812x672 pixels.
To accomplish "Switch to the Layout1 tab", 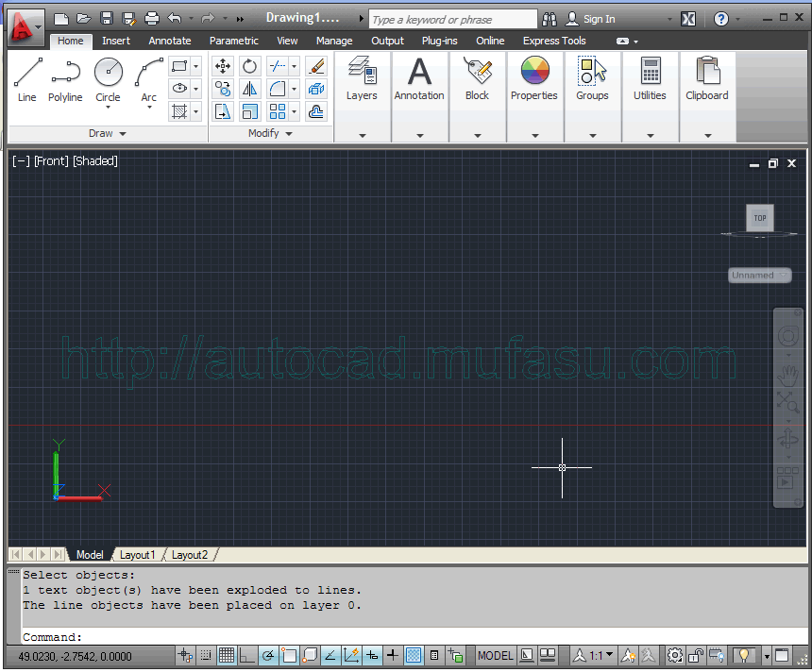I will coord(137,555).
